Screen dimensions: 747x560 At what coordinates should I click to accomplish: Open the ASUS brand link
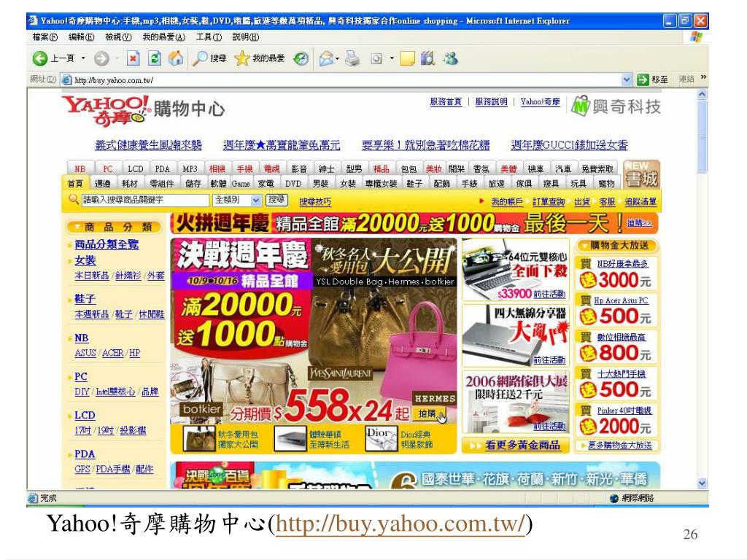[x=85, y=353]
